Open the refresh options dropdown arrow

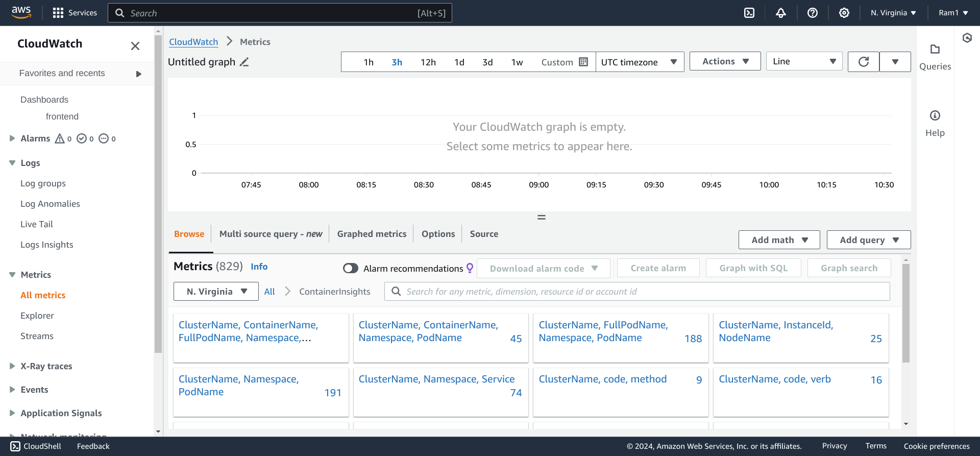click(895, 62)
